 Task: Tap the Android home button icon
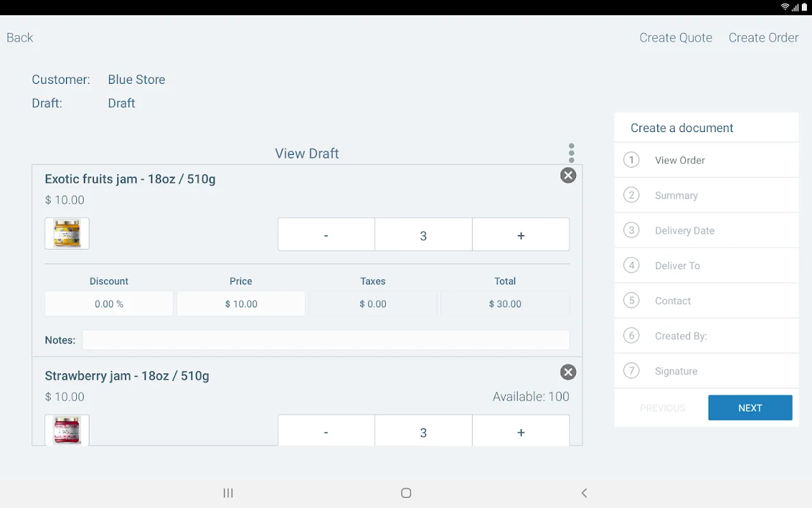tap(407, 493)
